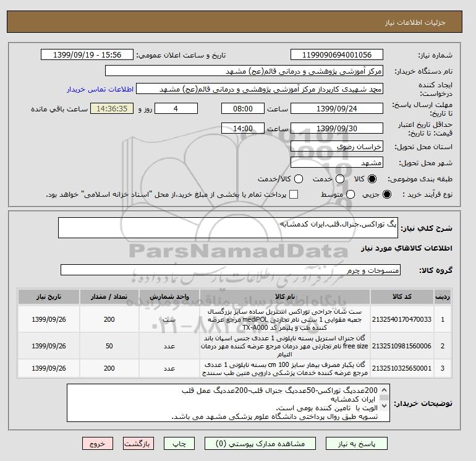Select the کالا/خدمت radio button

pos(299,179)
